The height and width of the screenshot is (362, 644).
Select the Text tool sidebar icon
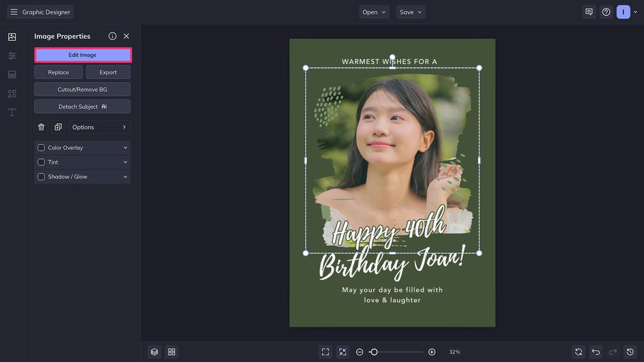[12, 112]
